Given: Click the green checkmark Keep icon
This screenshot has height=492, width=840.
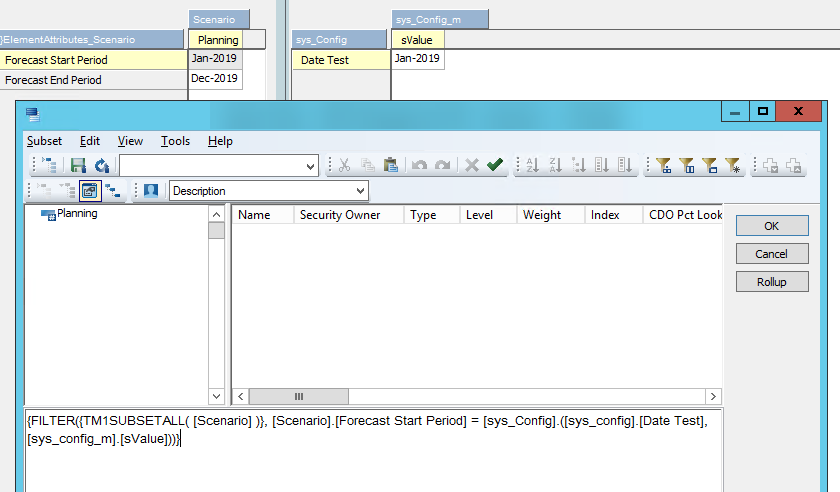Looking at the screenshot, I should 495,165.
